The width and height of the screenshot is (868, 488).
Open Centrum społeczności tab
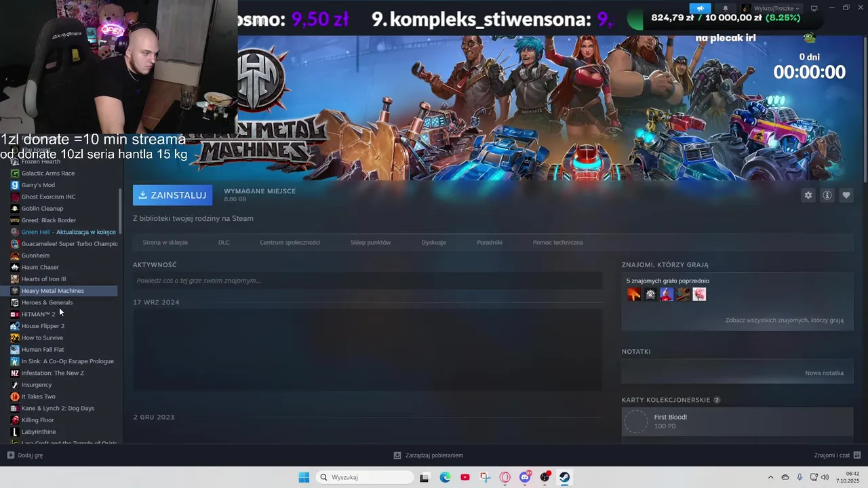pyautogui.click(x=290, y=242)
